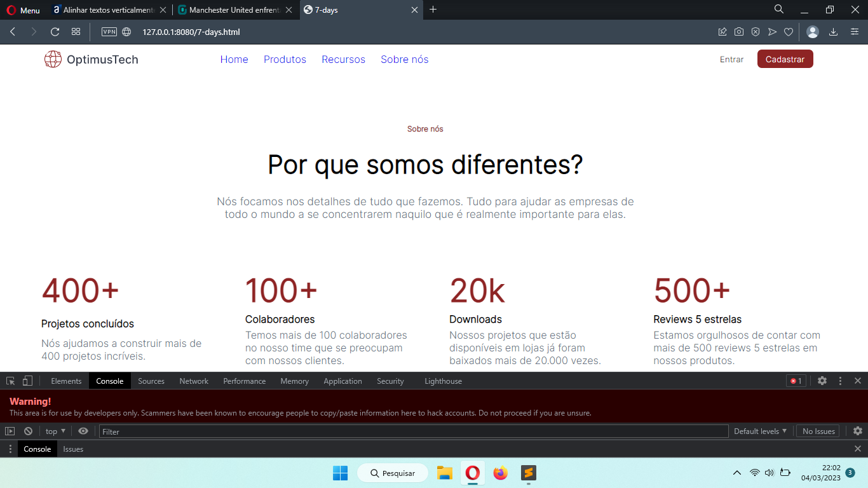Click the send/flow arrow icon
This screenshot has height=488, width=868.
click(772, 32)
